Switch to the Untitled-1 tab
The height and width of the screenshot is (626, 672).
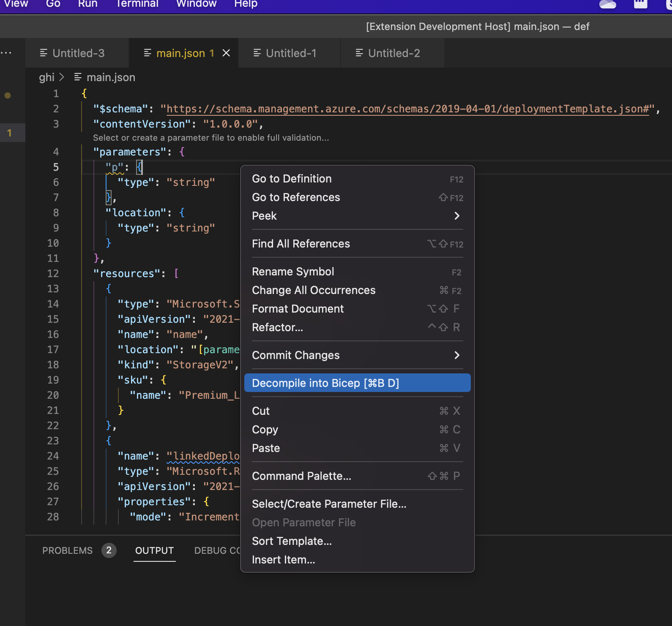point(291,53)
